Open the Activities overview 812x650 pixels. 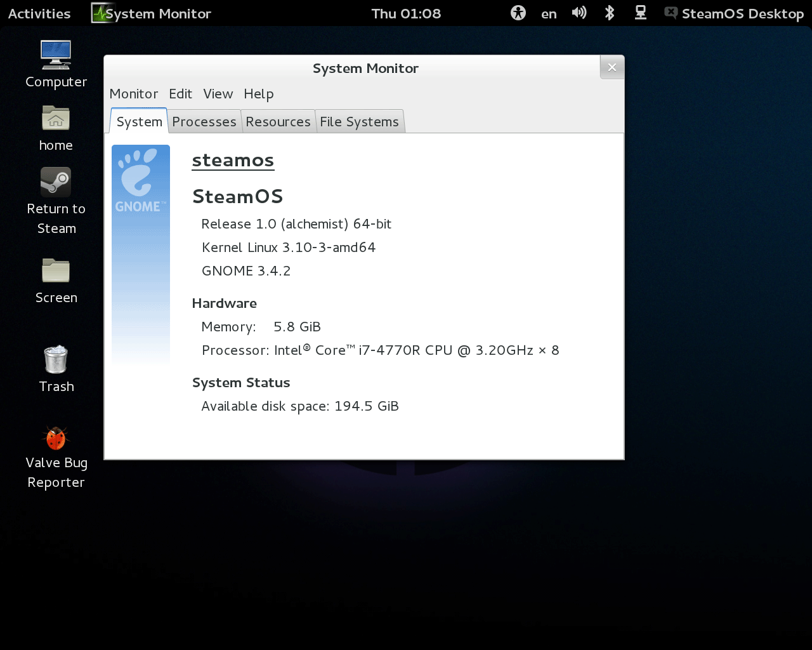[x=39, y=13]
